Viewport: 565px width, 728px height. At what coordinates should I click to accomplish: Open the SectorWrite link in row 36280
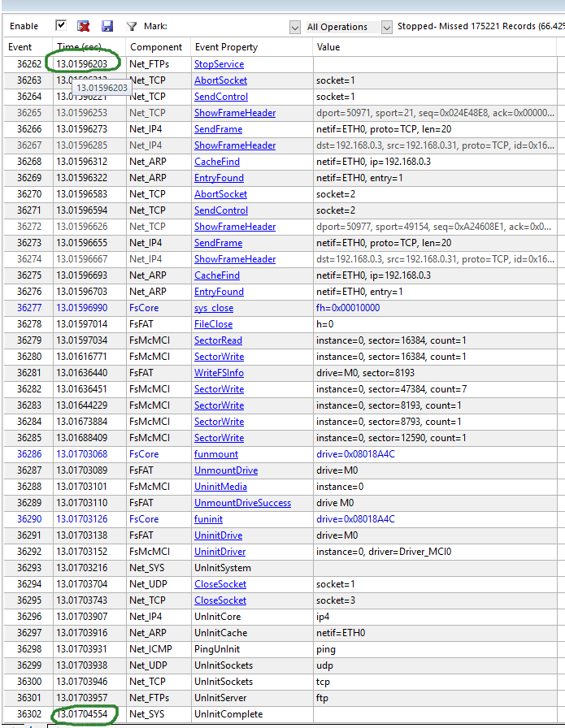pos(219,357)
